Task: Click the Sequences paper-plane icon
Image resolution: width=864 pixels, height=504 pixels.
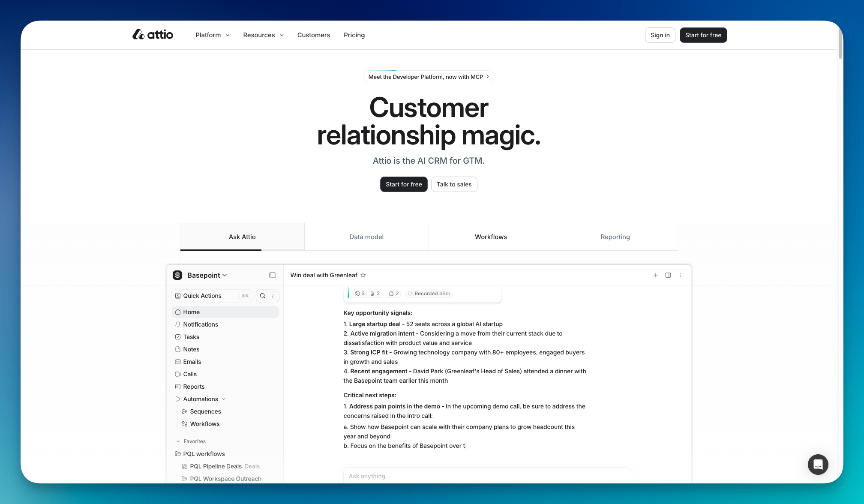Action: pyautogui.click(x=185, y=411)
